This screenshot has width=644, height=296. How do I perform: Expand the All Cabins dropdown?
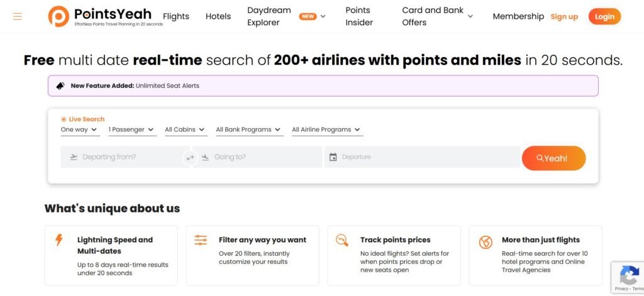click(x=184, y=129)
